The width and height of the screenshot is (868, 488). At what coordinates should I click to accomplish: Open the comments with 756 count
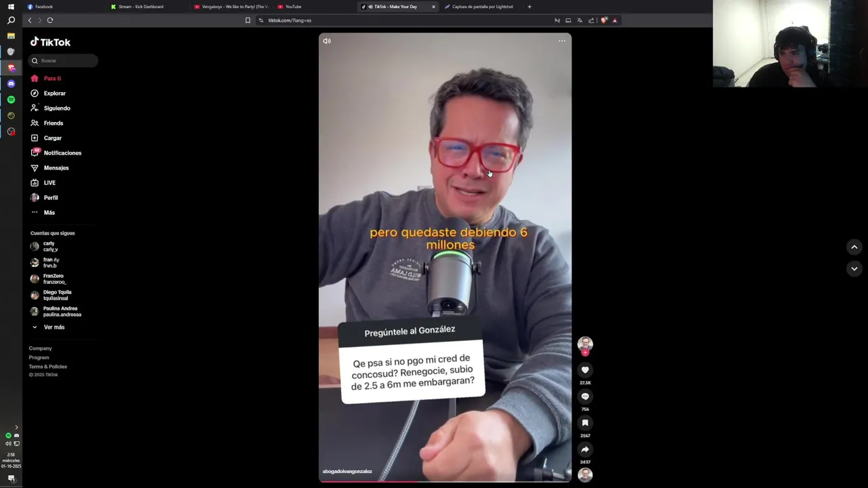click(585, 396)
